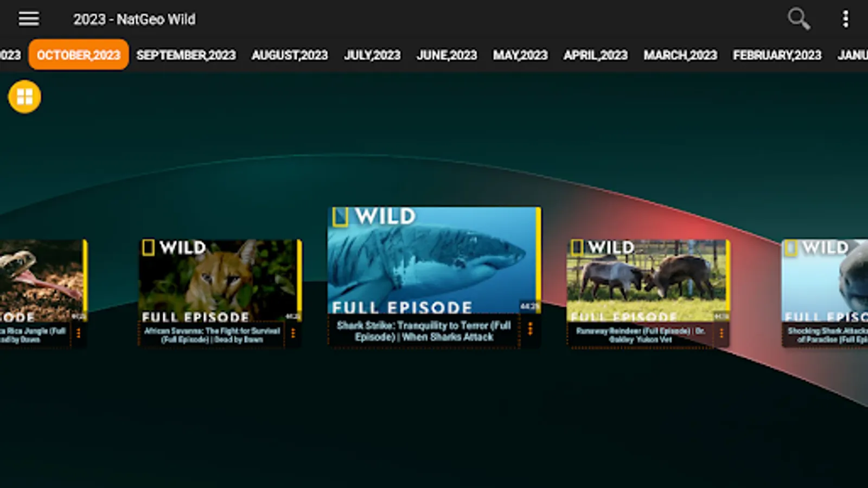Open options dots for Shark Strike video
The width and height of the screenshot is (868, 488).
click(530, 329)
